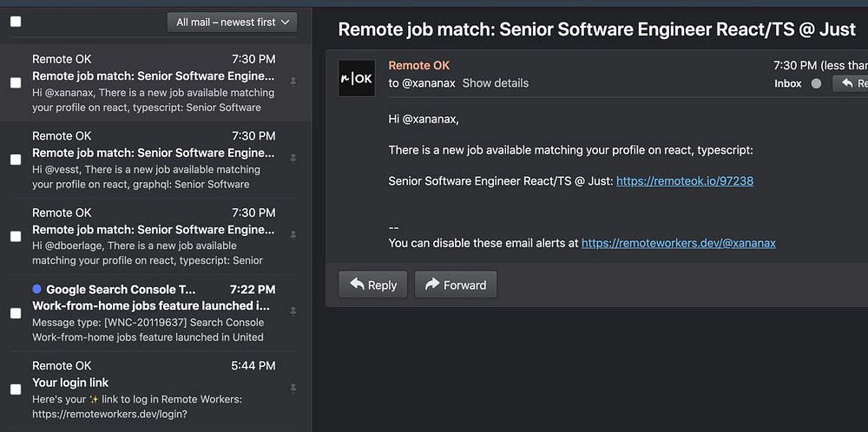Pin the email addressed to @dboerlage
This screenshot has width=868, height=432.
[293, 235]
